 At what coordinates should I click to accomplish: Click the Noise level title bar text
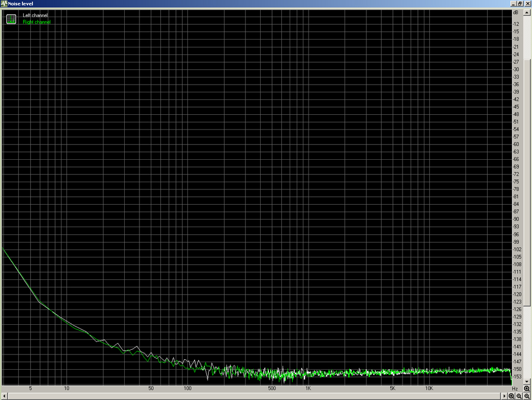tap(21, 4)
